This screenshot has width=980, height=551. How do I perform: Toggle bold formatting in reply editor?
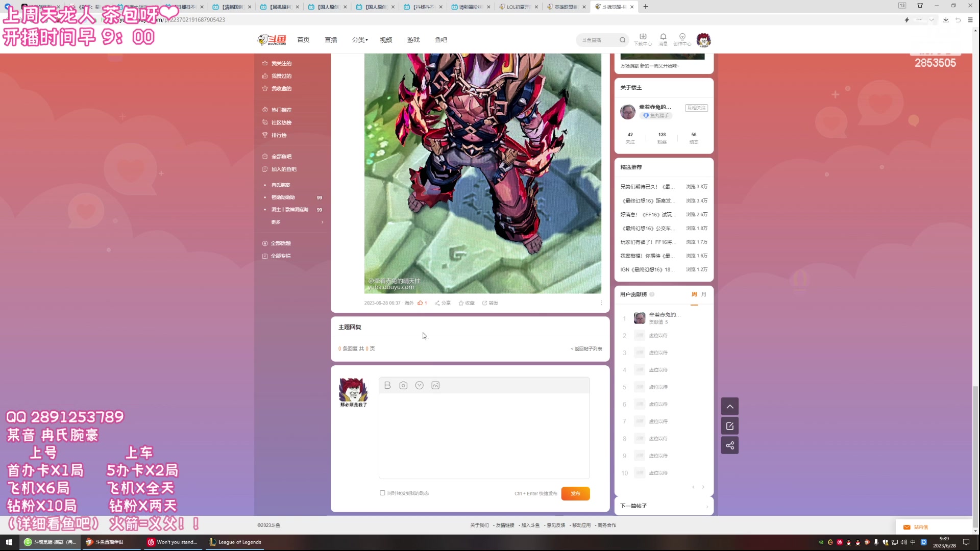point(387,385)
